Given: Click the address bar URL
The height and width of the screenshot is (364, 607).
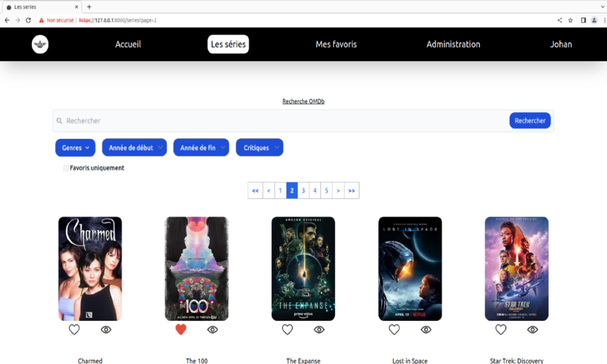Looking at the screenshot, I should point(118,20).
